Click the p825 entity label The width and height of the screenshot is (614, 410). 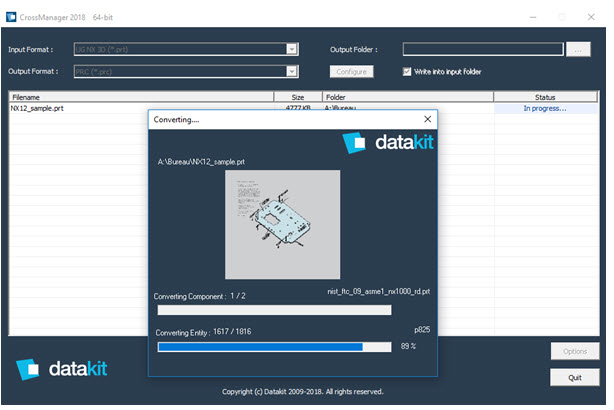click(x=422, y=330)
